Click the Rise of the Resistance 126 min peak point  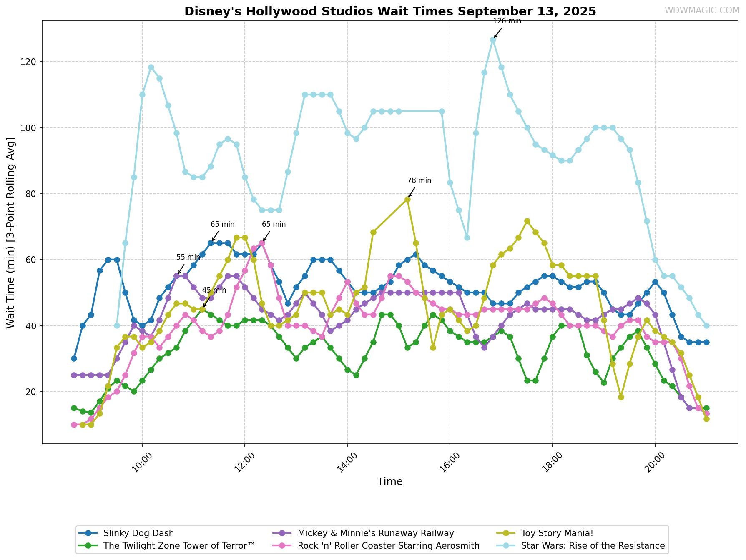point(493,40)
